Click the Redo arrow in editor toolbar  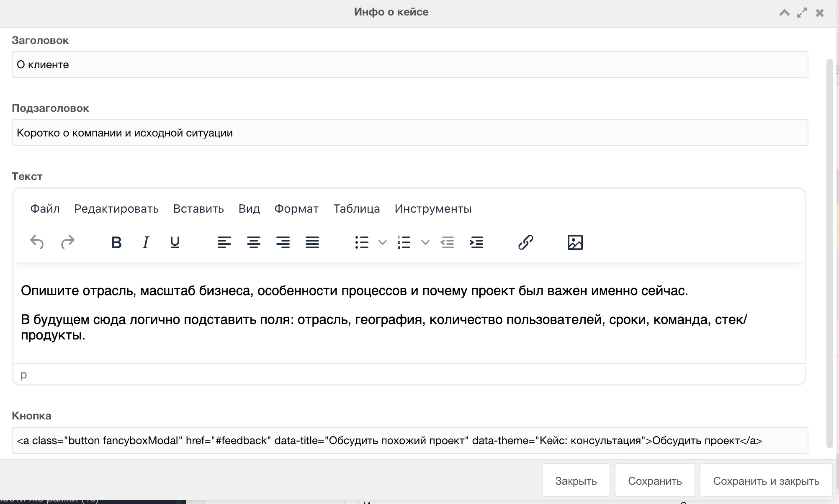[67, 242]
